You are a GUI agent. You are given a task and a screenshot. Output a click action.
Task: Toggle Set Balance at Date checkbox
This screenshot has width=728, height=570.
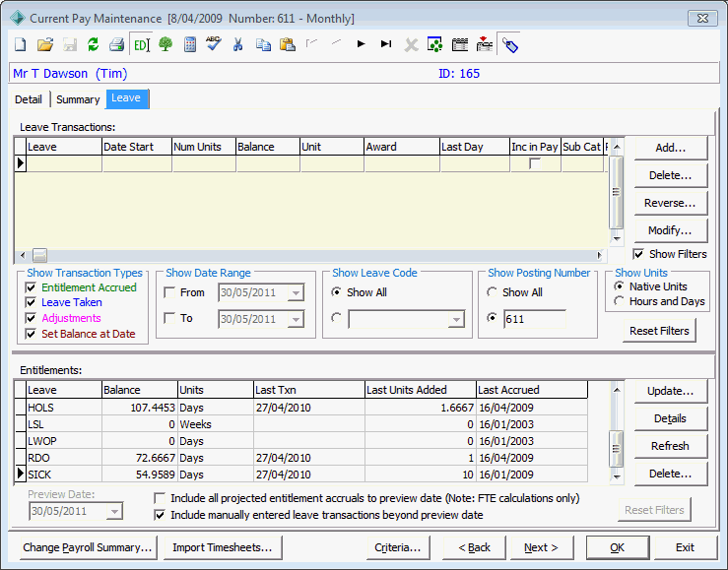pos(31,334)
